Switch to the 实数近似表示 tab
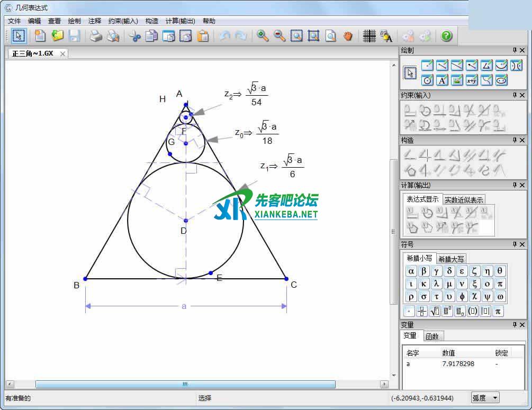Viewport: 532px width, 410px height. click(x=464, y=200)
